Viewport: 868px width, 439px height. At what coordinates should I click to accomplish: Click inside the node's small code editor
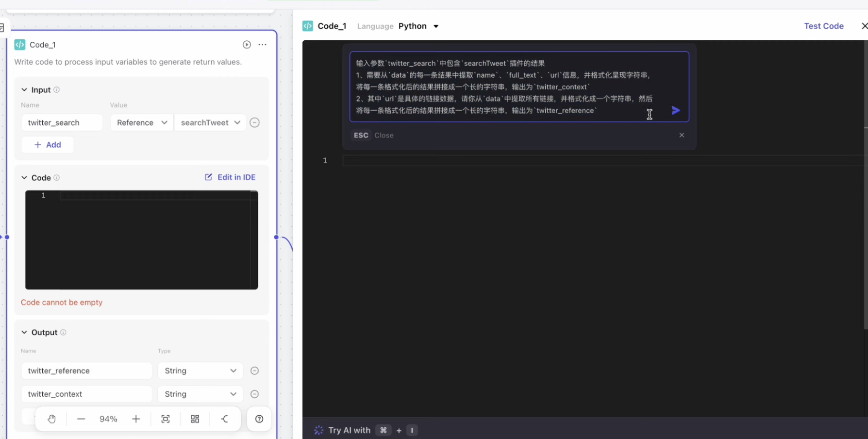142,240
